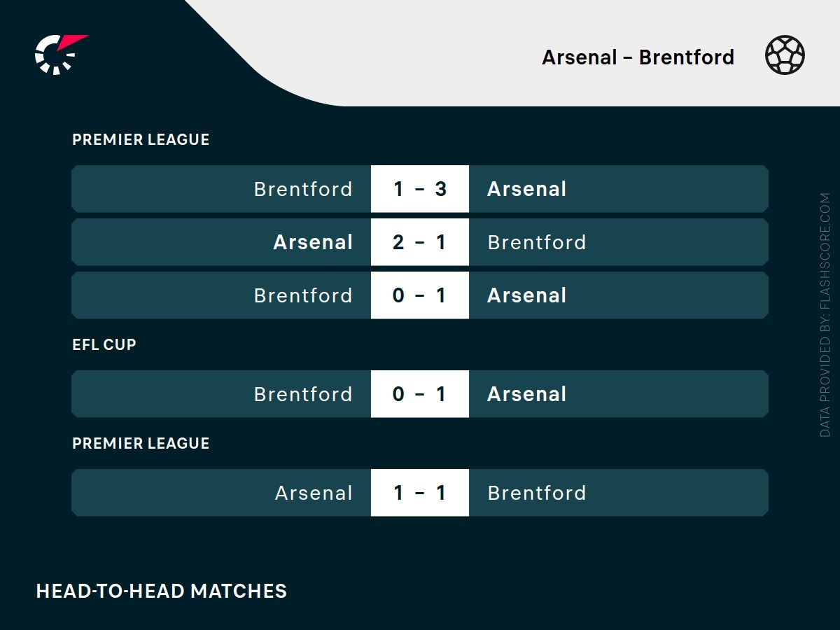
Task: Click the lower Premier League heading
Action: pyautogui.click(x=141, y=443)
